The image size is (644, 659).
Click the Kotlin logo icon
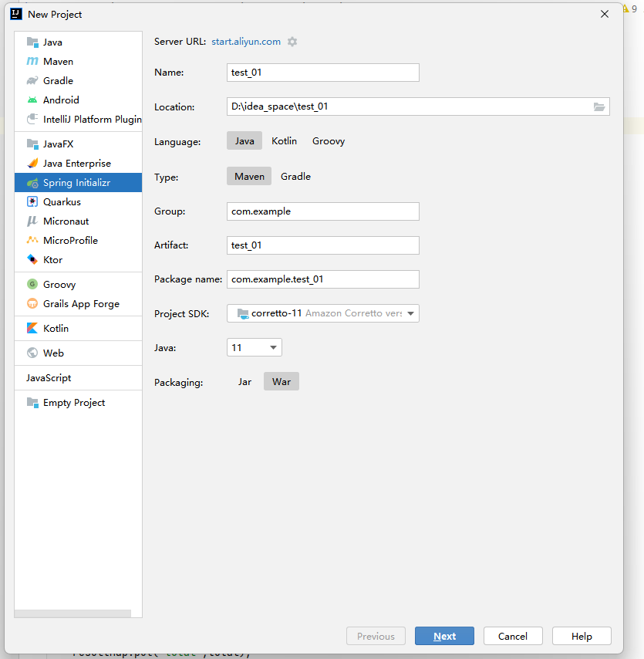tap(32, 328)
